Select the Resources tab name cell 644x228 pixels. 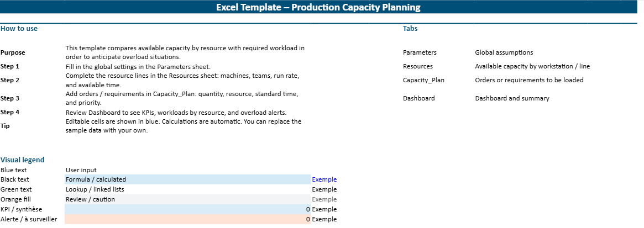tap(418, 66)
